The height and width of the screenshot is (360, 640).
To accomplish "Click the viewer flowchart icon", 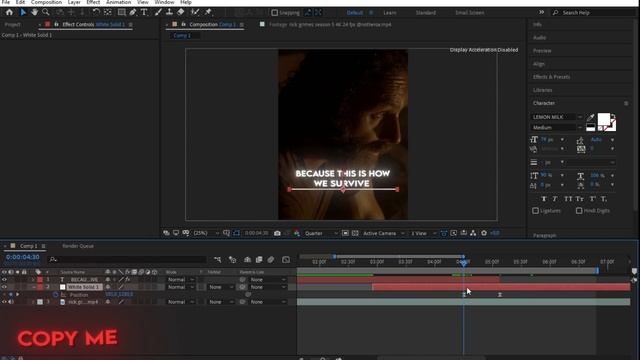I will [473, 233].
